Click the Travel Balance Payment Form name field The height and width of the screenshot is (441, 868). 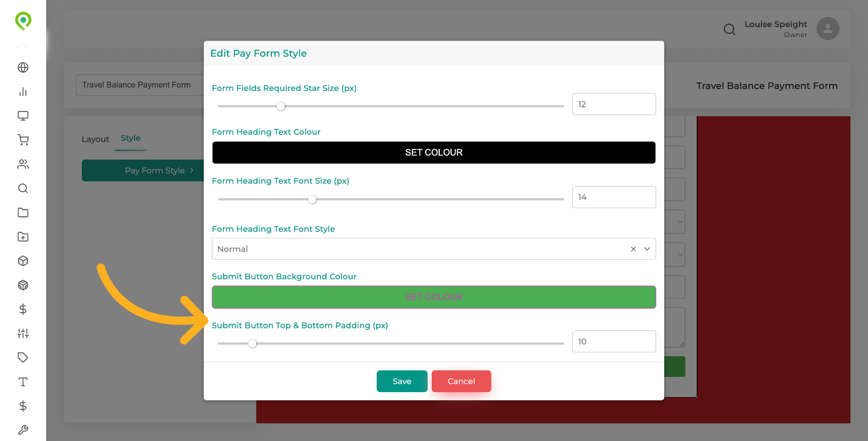point(140,85)
